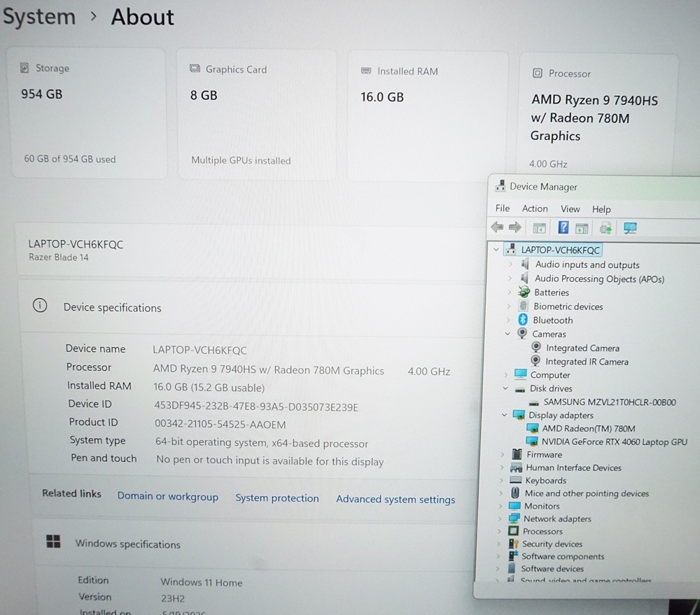Click the Device specifications section header
Viewport: 700px width, 615px height.
[252, 308]
